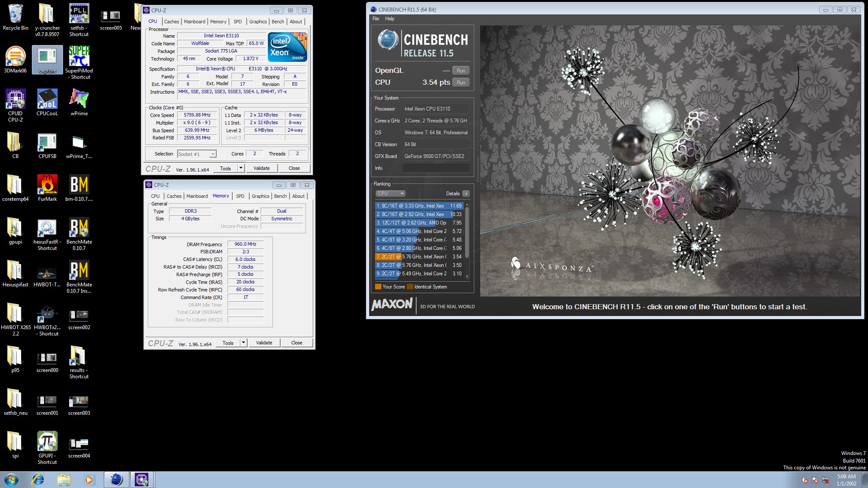Open Windows Explorer from the taskbar

tap(64, 480)
